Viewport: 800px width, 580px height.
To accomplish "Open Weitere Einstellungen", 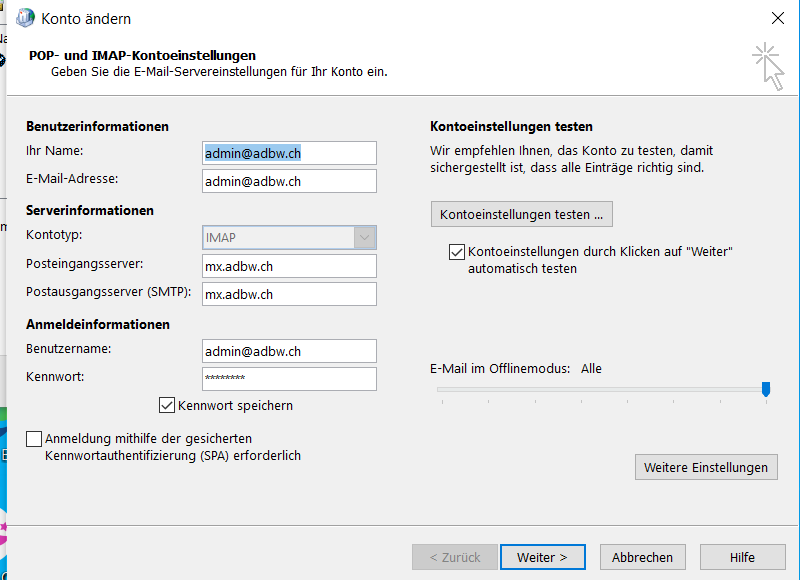I will tap(706, 467).
